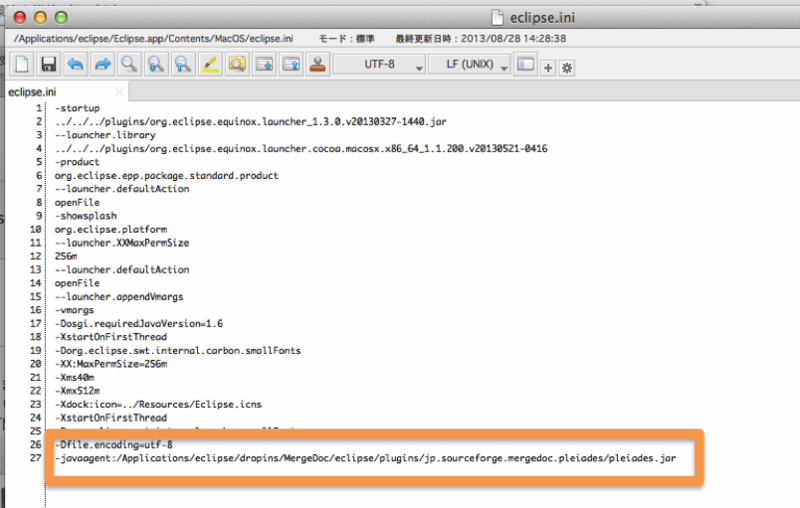Image resolution: width=800 pixels, height=508 pixels.
Task: Click the --launcher.XXMaxPermSize line
Action: tap(122, 243)
